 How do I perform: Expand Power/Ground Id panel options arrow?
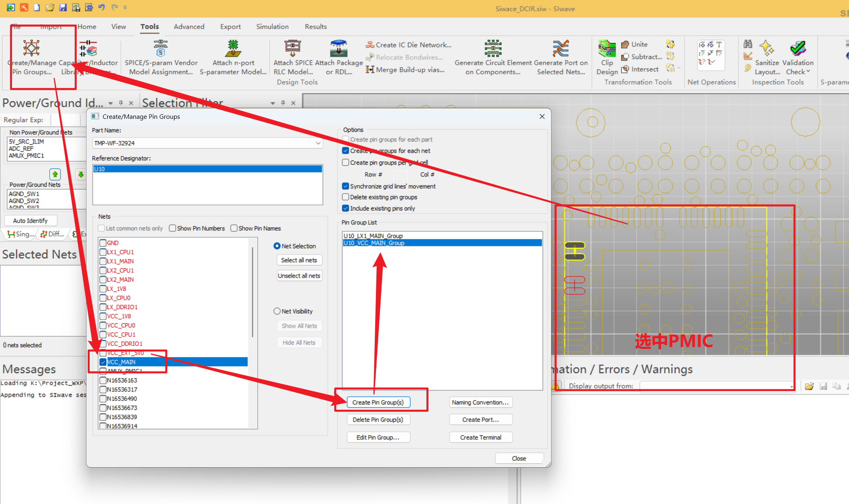point(110,103)
